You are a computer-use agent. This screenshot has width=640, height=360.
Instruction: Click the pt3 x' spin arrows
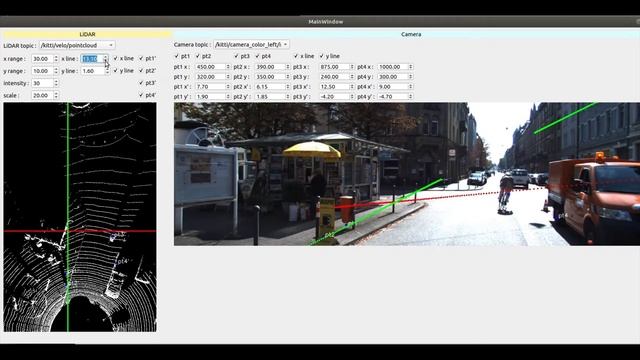click(x=352, y=87)
